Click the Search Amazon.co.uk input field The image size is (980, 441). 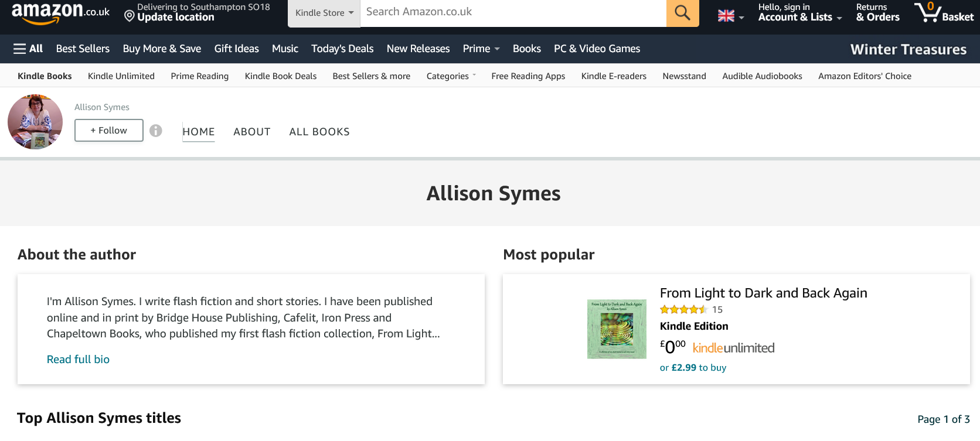[513, 12]
